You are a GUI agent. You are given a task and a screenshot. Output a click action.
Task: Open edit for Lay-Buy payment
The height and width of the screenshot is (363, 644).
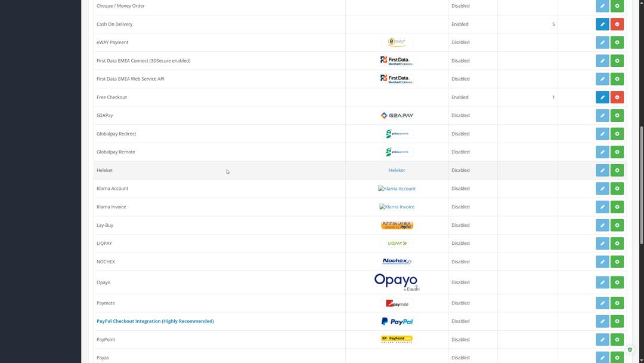click(602, 225)
